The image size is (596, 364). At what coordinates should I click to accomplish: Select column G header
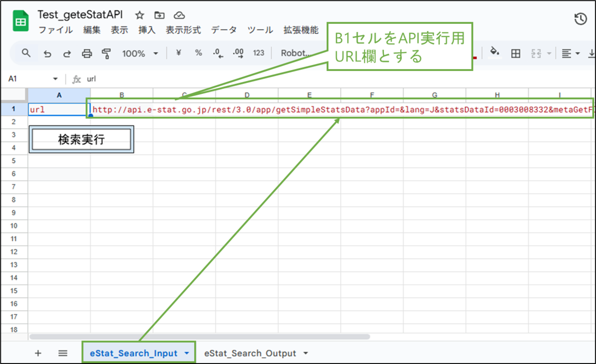(435, 95)
